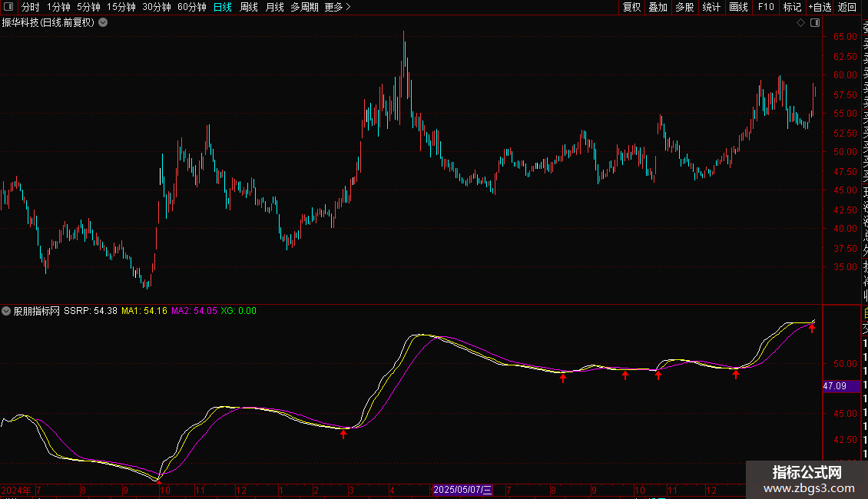This screenshot has height=499, width=868.
Task: Switch to 分时 intraday view
Action: pyautogui.click(x=31, y=7)
